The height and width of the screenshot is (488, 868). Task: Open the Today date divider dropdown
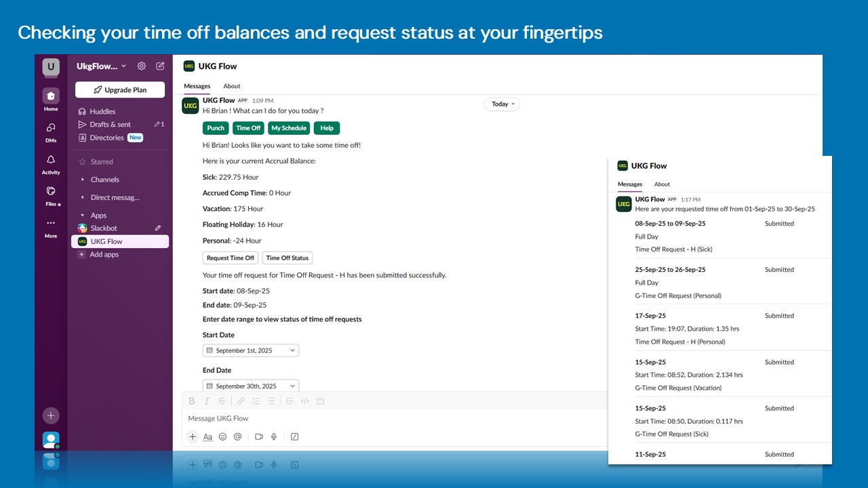(x=502, y=104)
